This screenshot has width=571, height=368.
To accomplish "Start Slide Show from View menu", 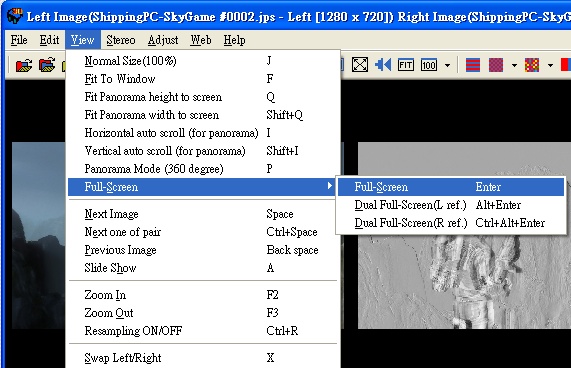I will 202,268.
